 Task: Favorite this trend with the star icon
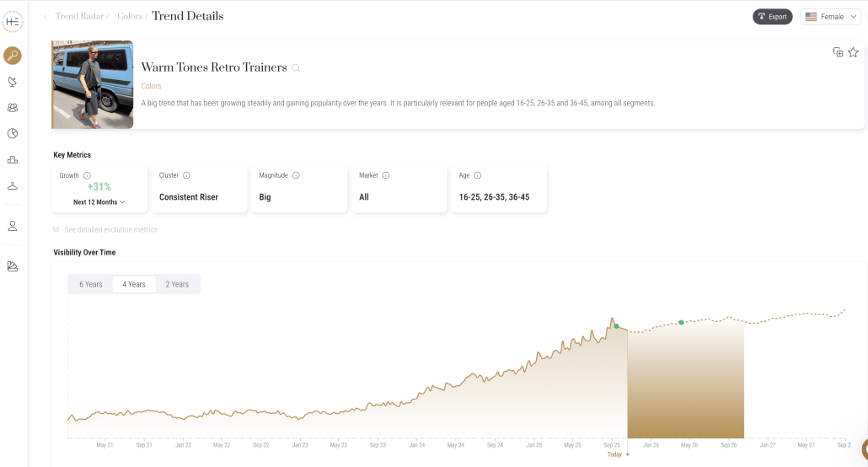(x=853, y=52)
